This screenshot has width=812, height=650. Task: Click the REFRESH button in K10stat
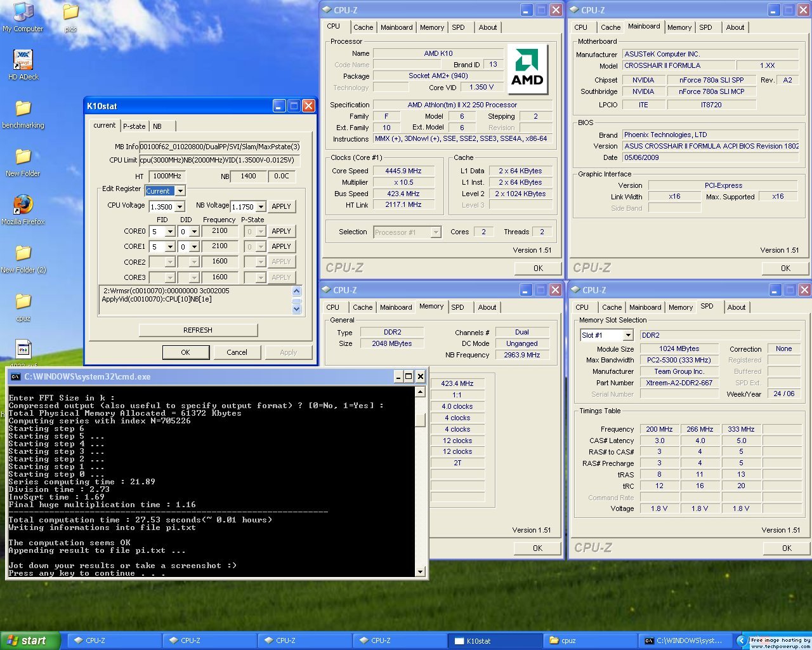pyautogui.click(x=198, y=330)
